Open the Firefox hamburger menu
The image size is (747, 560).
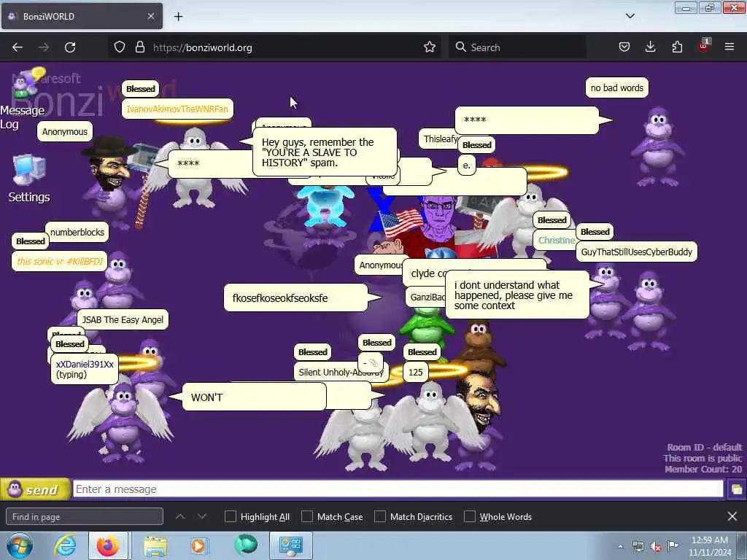(x=729, y=47)
